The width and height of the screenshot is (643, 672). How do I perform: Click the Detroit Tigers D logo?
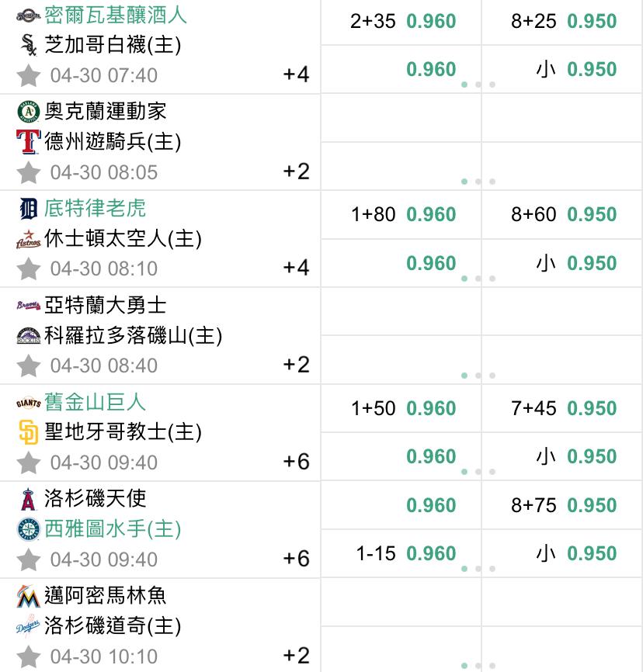tap(29, 209)
